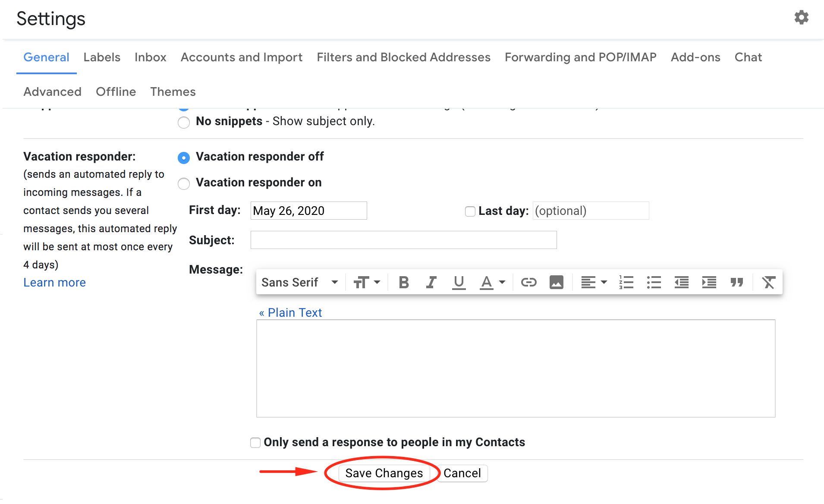Image resolution: width=824 pixels, height=504 pixels.
Task: Follow the Learn more link
Action: pyautogui.click(x=54, y=282)
